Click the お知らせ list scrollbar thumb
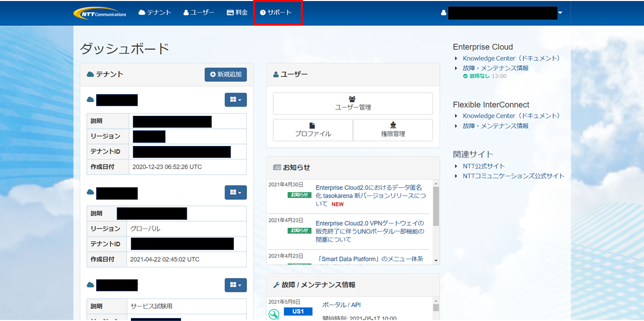 pos(436,206)
